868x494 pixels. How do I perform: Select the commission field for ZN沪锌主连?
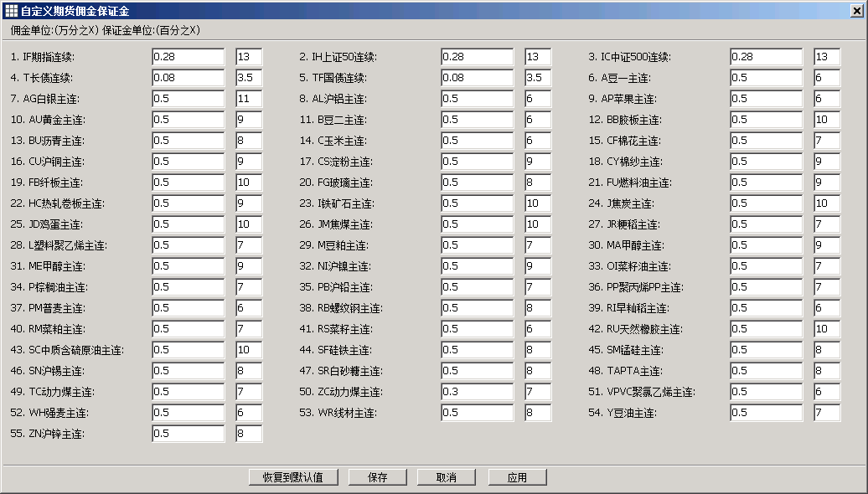(189, 434)
